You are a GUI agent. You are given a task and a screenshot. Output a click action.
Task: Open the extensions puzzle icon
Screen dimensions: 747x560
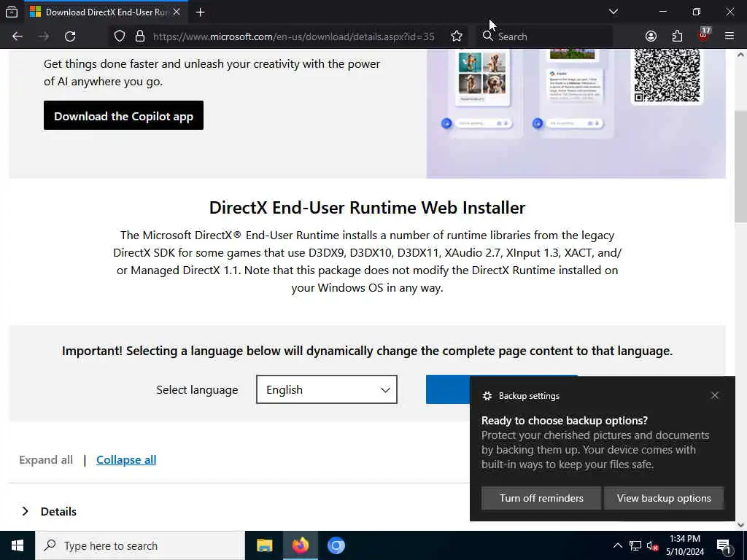pos(677,36)
